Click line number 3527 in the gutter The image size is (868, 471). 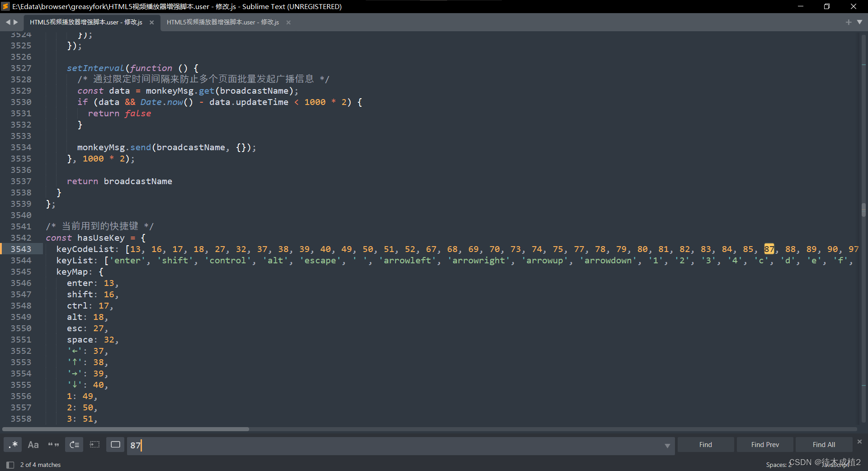click(x=21, y=68)
